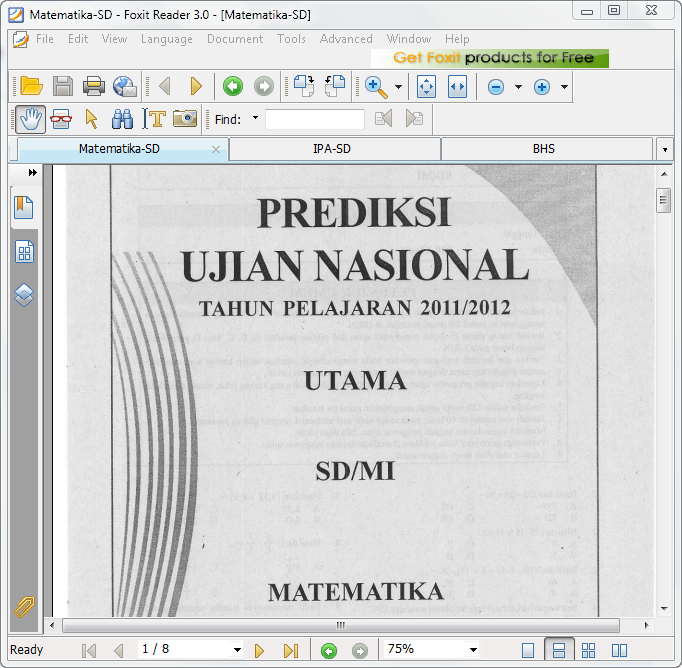The height and width of the screenshot is (668, 682).
Task: Click grey Next View button in top toolbar
Action: pyautogui.click(x=264, y=86)
